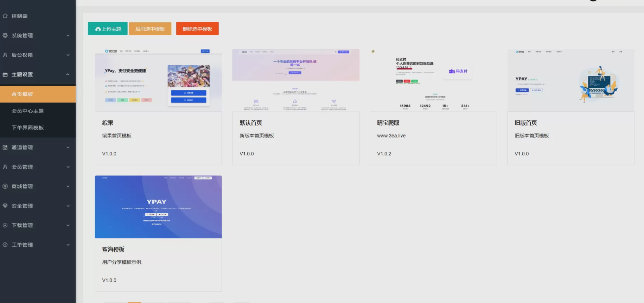
Task: Click the layout icon beside 主题设置
Action: pos(5,75)
